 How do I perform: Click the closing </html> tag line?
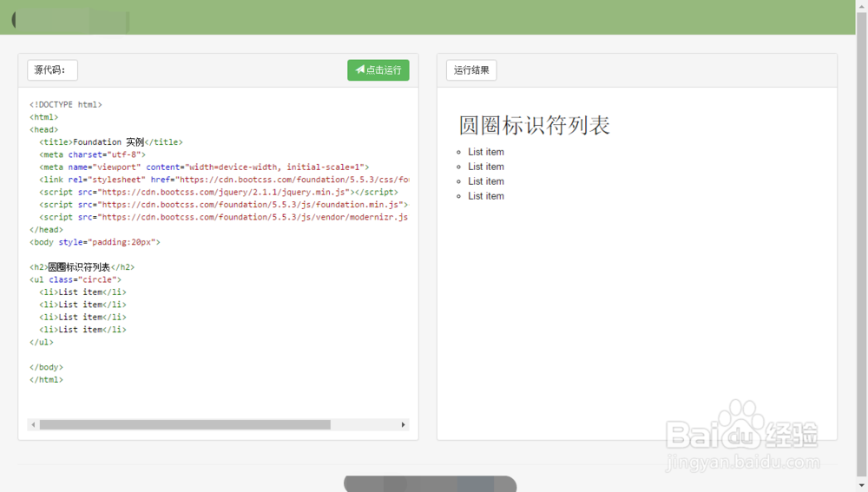[x=47, y=380]
